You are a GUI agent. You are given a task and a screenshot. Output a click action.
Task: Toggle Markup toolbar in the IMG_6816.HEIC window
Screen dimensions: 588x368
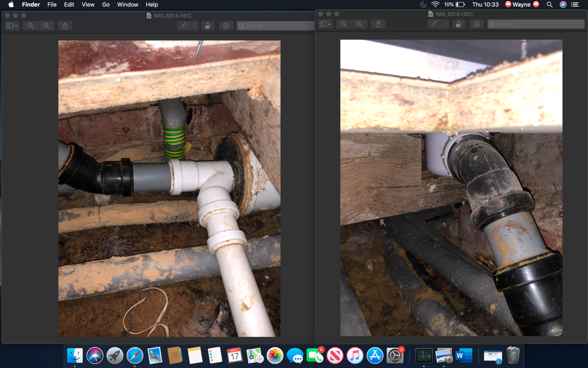coord(477,24)
